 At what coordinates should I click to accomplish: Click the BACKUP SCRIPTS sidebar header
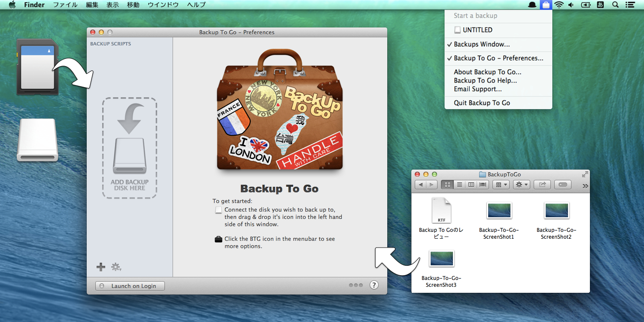pos(111,44)
